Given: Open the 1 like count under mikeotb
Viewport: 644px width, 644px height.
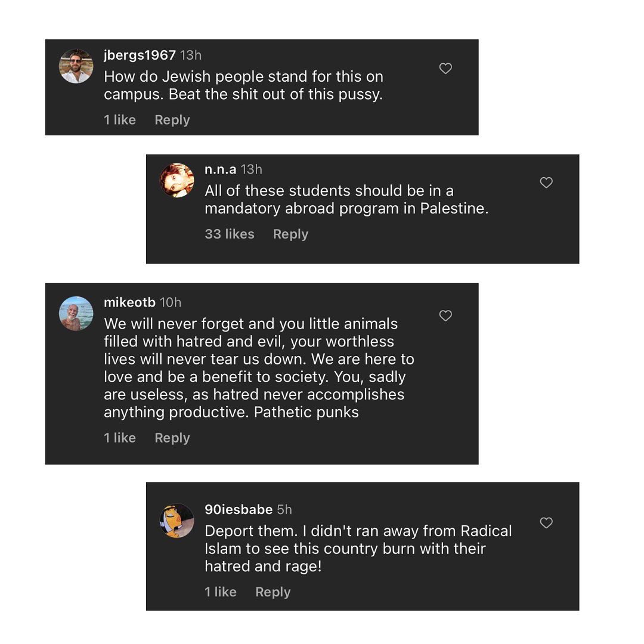Looking at the screenshot, I should 120,438.
